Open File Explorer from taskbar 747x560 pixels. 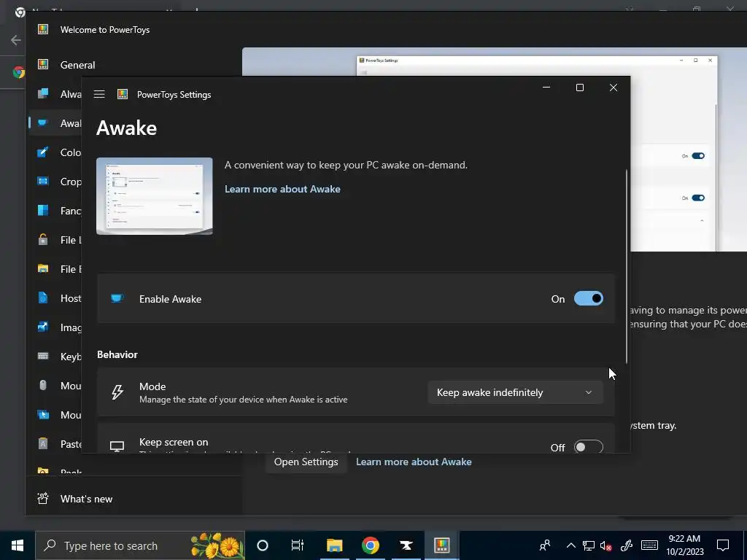coord(334,545)
